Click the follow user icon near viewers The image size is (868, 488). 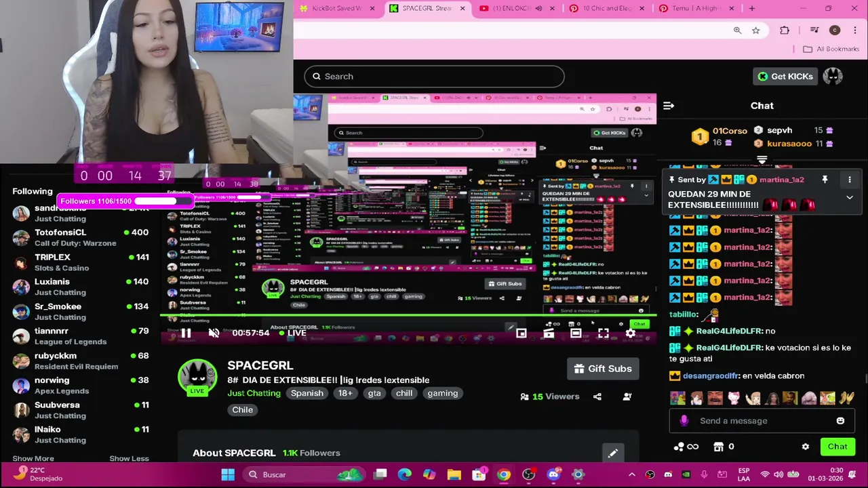(627, 396)
